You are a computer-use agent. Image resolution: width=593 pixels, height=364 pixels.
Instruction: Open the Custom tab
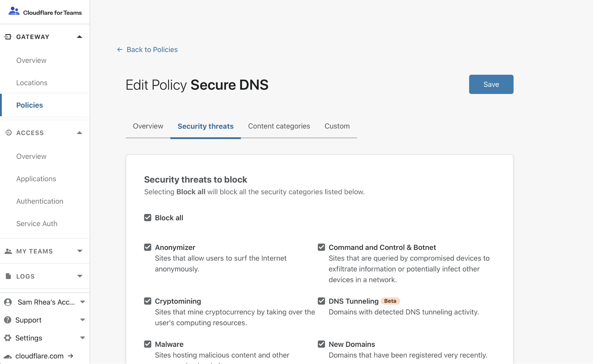(x=337, y=126)
